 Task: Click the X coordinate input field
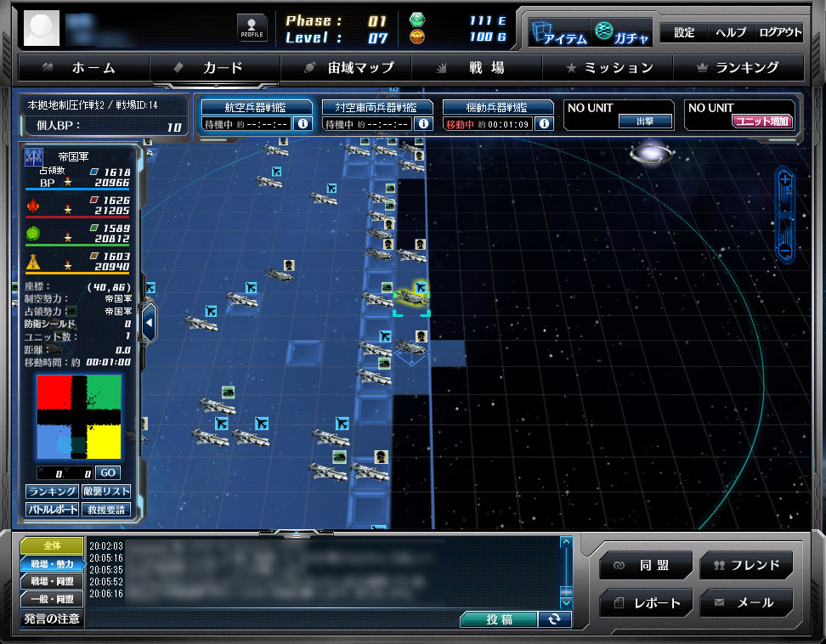51,473
